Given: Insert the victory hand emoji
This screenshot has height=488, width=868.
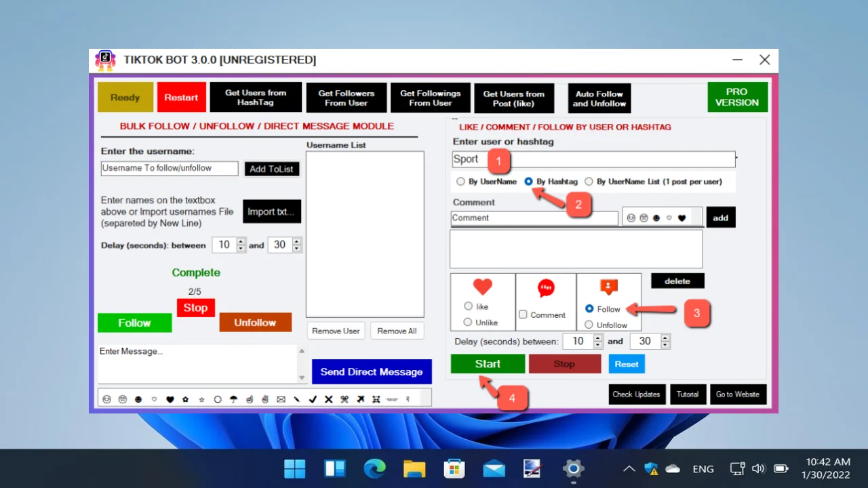Looking at the screenshot, I should (x=265, y=399).
